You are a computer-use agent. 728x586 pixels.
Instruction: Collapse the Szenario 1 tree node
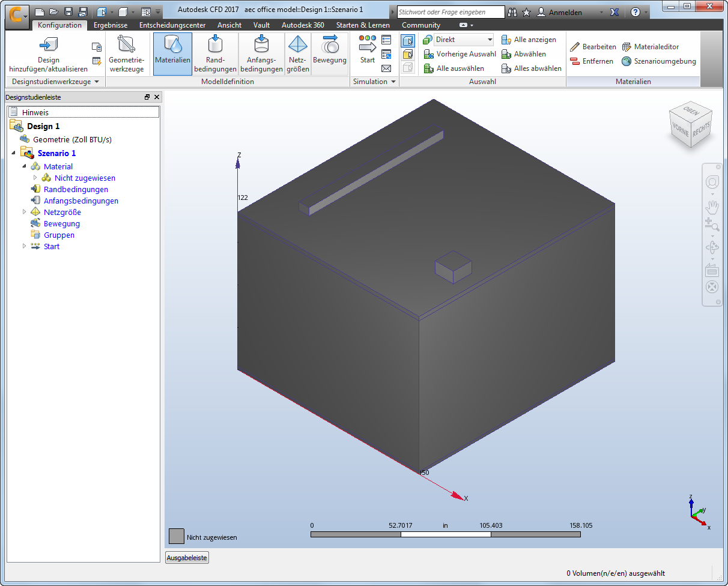pyautogui.click(x=14, y=153)
